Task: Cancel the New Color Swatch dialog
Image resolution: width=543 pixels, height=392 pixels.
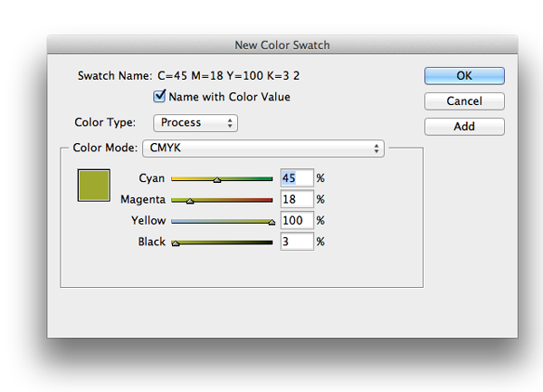Action: [x=464, y=101]
